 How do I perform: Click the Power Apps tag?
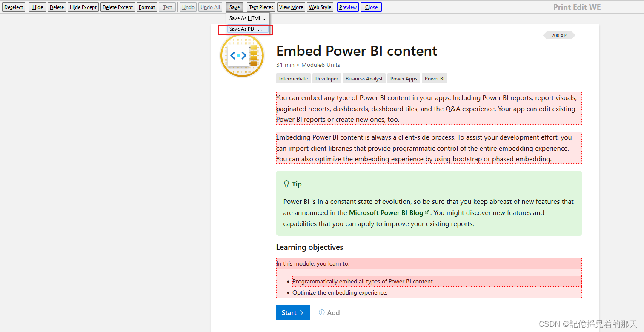click(x=404, y=79)
